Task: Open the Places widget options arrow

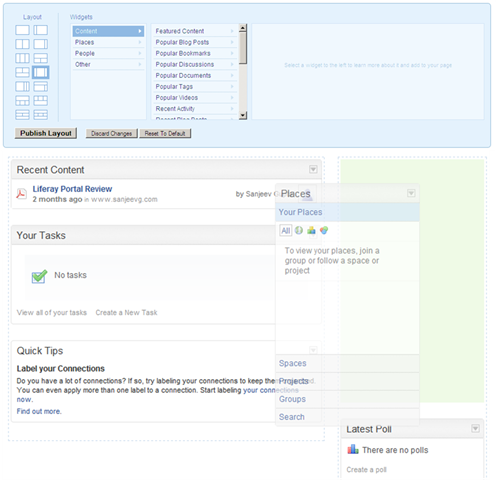Action: 411,193
